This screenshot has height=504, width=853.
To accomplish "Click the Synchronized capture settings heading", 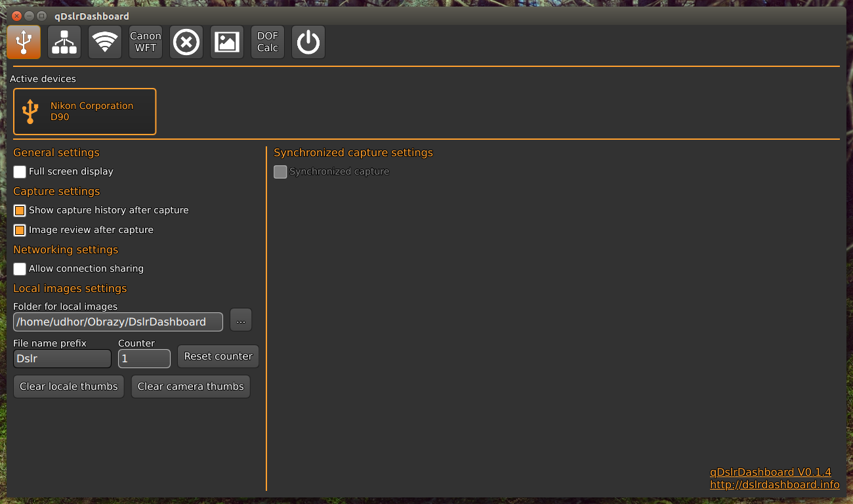I will click(354, 153).
